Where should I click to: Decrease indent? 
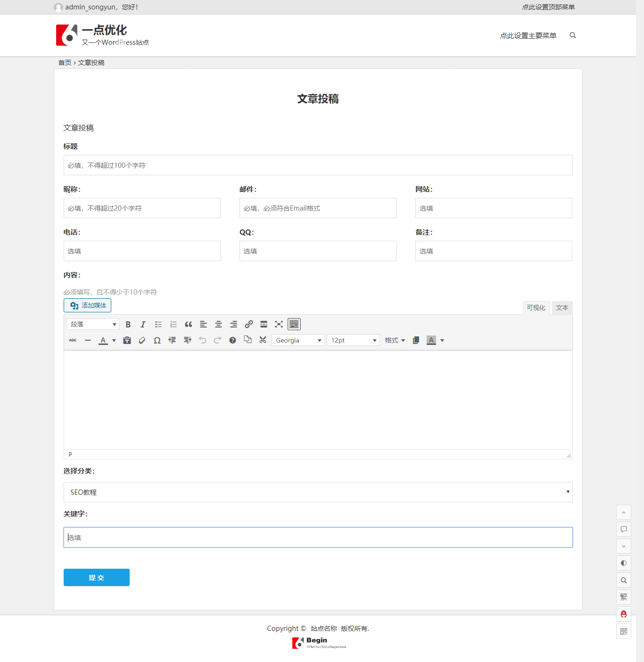172,340
